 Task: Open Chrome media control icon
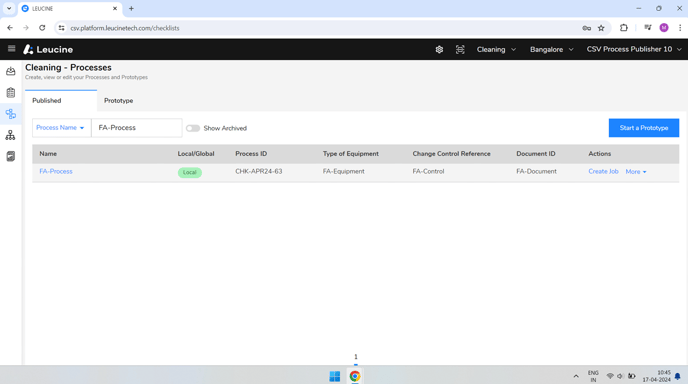click(648, 28)
